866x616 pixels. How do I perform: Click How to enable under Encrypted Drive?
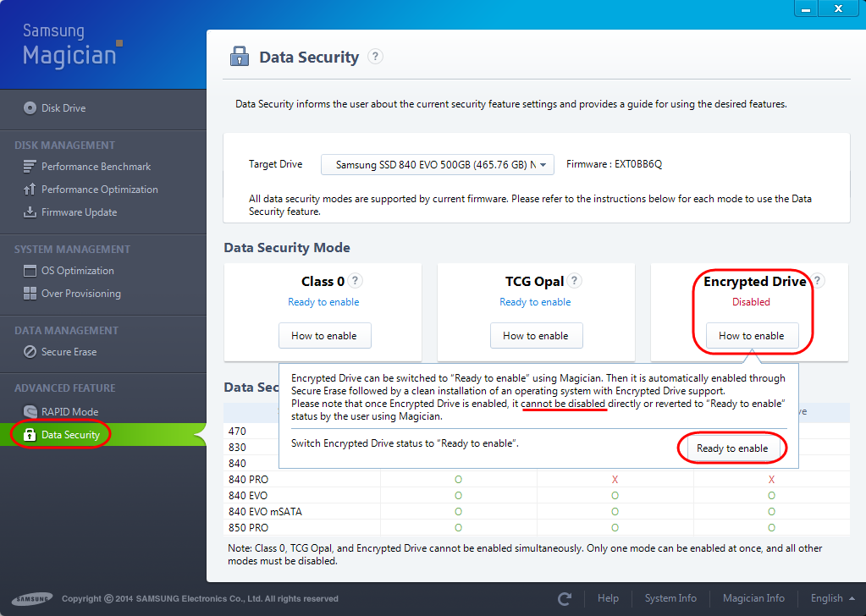pos(752,336)
